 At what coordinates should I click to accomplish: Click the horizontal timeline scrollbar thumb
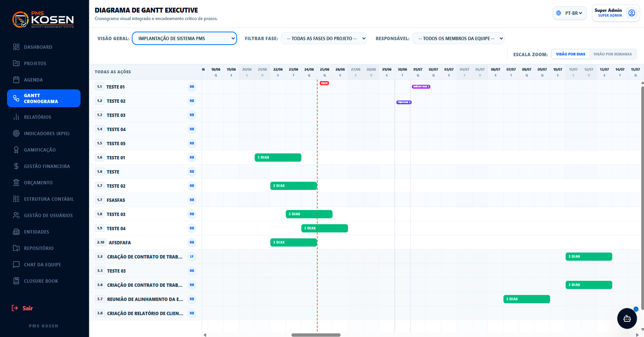point(316,335)
